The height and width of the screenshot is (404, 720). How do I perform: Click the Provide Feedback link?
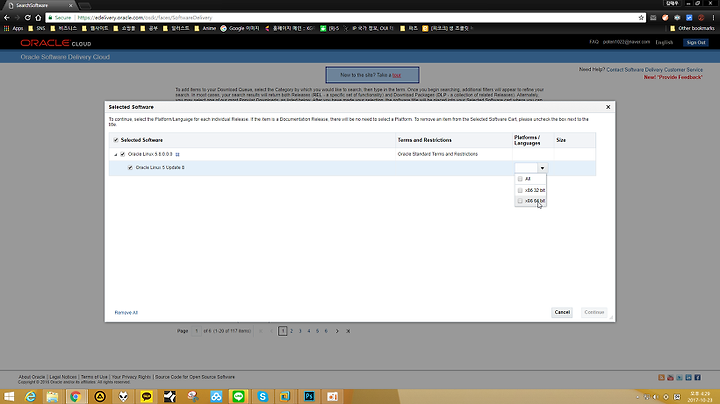click(673, 77)
